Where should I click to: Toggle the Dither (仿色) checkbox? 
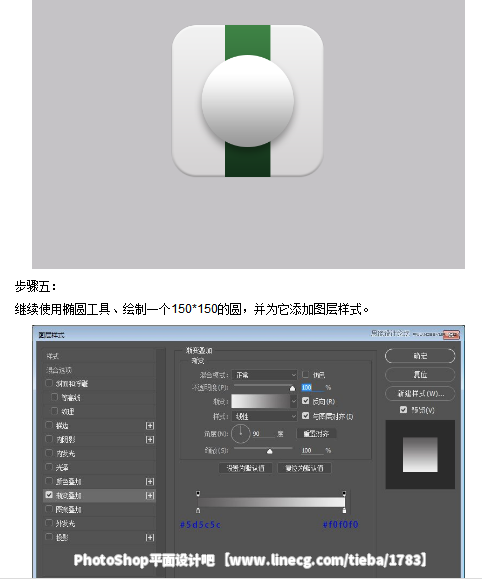pos(305,374)
